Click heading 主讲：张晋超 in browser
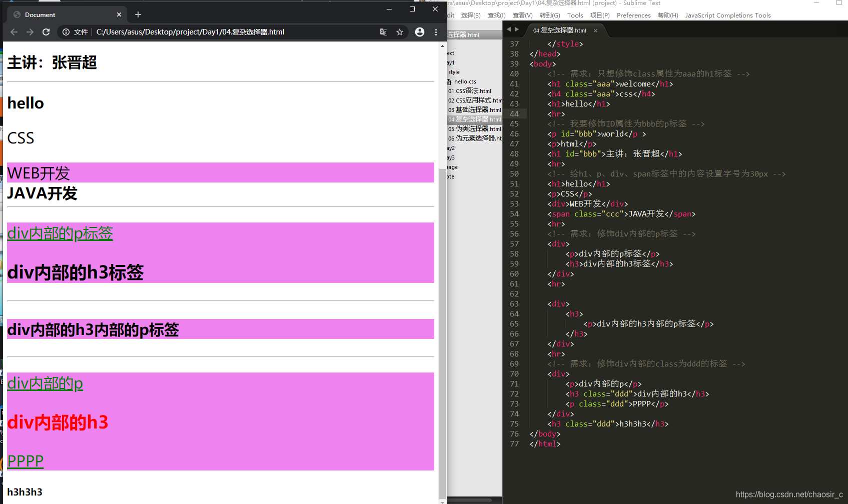This screenshot has height=504, width=848. pos(52,63)
